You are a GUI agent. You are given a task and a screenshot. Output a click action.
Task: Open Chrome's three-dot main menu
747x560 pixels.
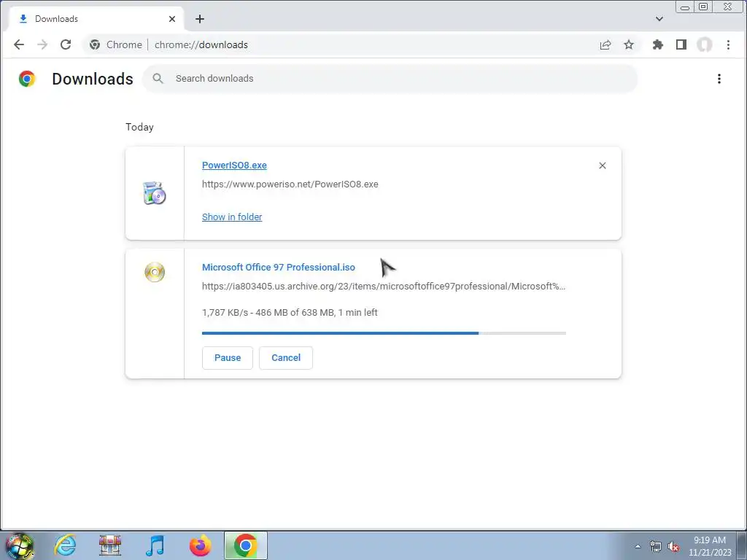click(x=728, y=44)
